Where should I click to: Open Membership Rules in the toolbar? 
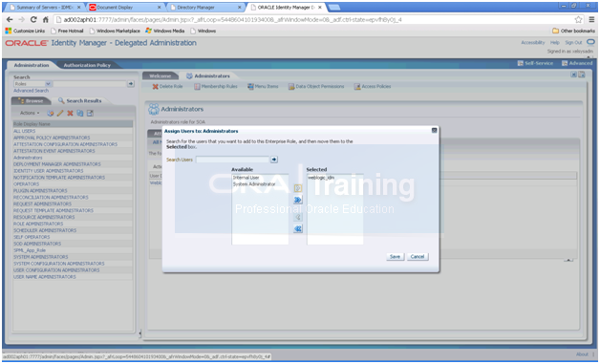pos(216,87)
